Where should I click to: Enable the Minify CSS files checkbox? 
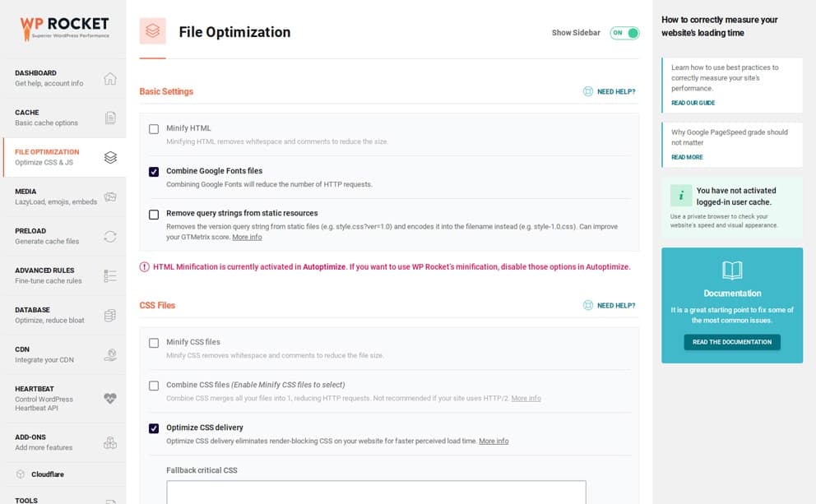(154, 343)
